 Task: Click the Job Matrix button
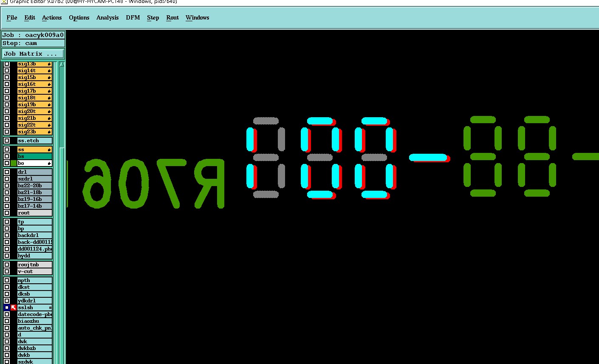(33, 54)
